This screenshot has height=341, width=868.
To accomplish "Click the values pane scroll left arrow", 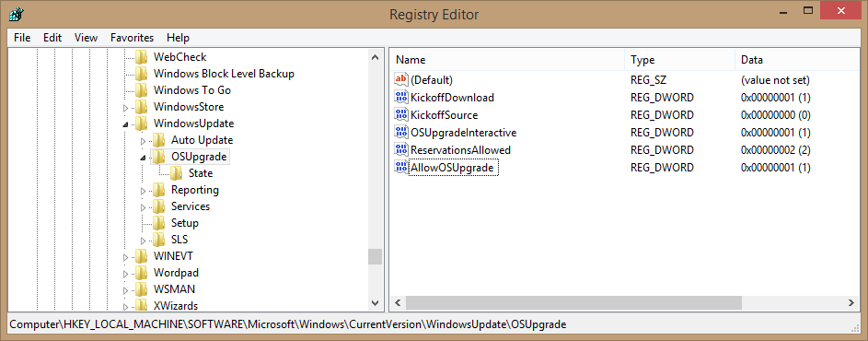I will point(398,302).
